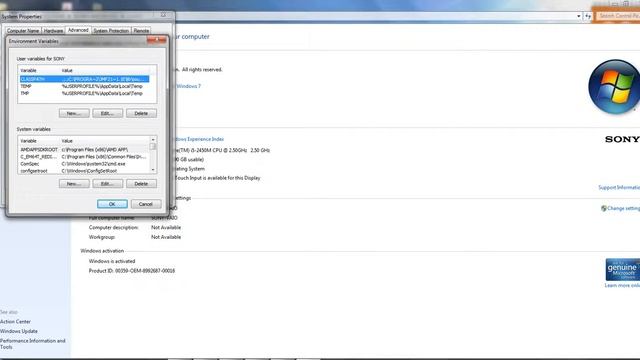Click the genuine Microsoft software badge
The height and width of the screenshot is (360, 640).
pyautogui.click(x=622, y=269)
